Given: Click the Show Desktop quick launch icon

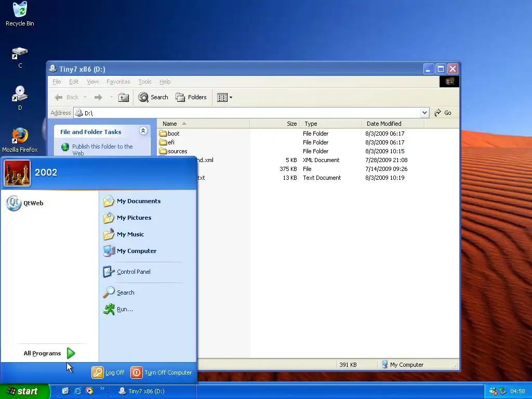Looking at the screenshot, I should pos(65,391).
